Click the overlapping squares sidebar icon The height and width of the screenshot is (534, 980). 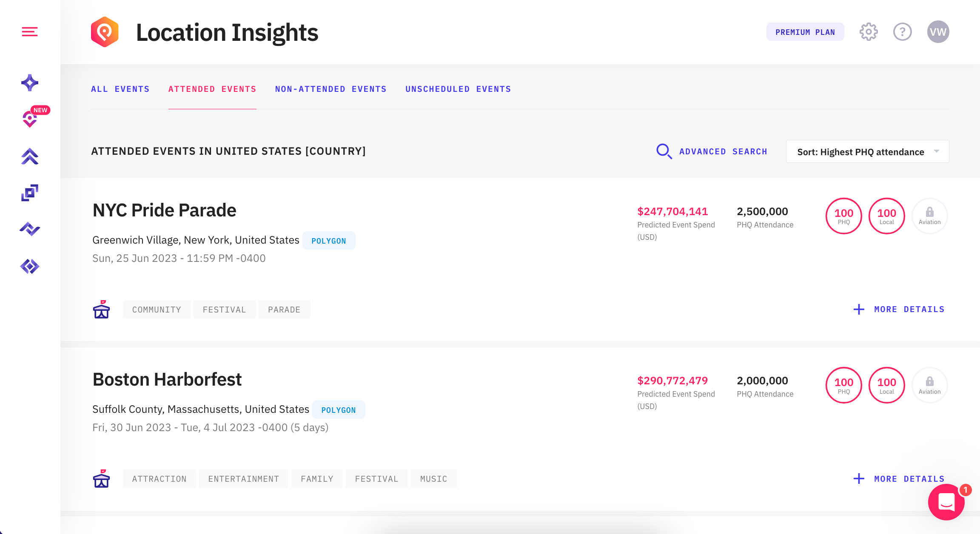click(30, 193)
